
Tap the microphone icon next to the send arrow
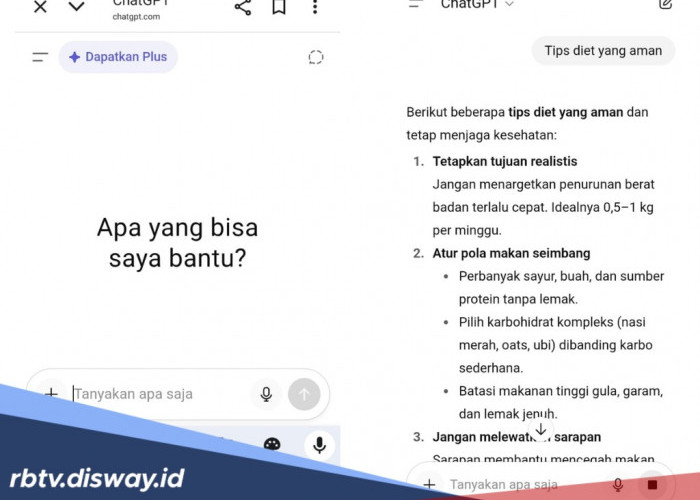[x=266, y=394]
